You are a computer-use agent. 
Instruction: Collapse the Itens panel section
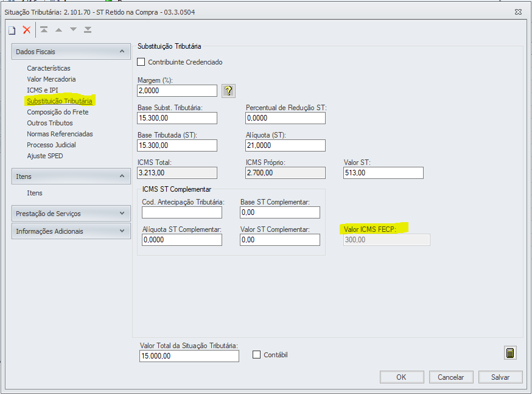122,177
